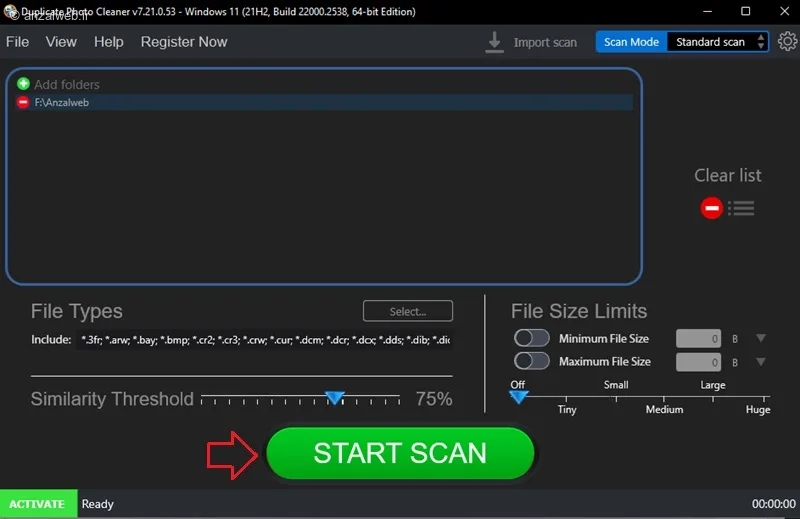Open the View menu
Image resolution: width=800 pixels, height=519 pixels.
pyautogui.click(x=61, y=42)
